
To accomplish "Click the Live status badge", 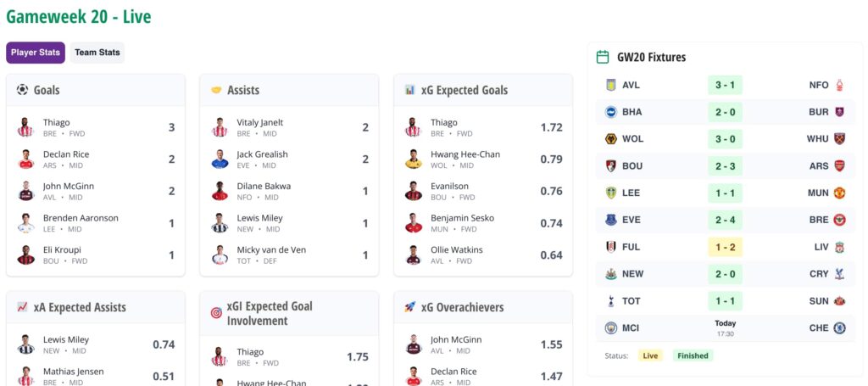I will [651, 355].
